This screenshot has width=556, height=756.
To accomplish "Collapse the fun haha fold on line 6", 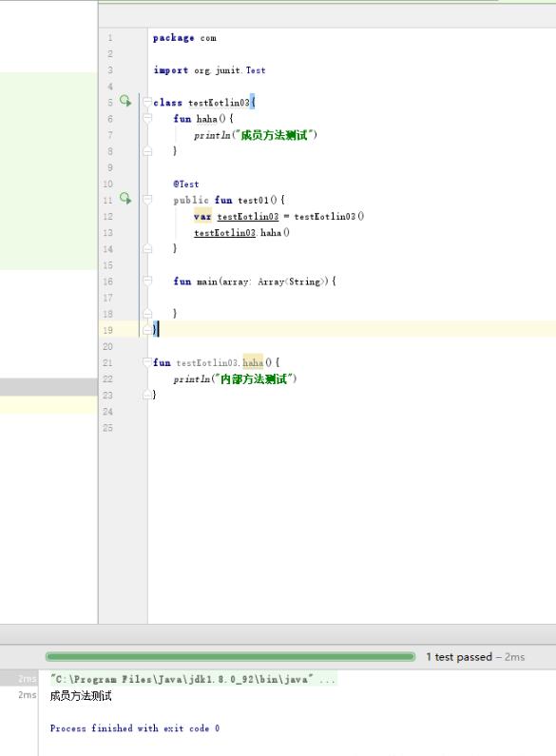I will tap(147, 118).
